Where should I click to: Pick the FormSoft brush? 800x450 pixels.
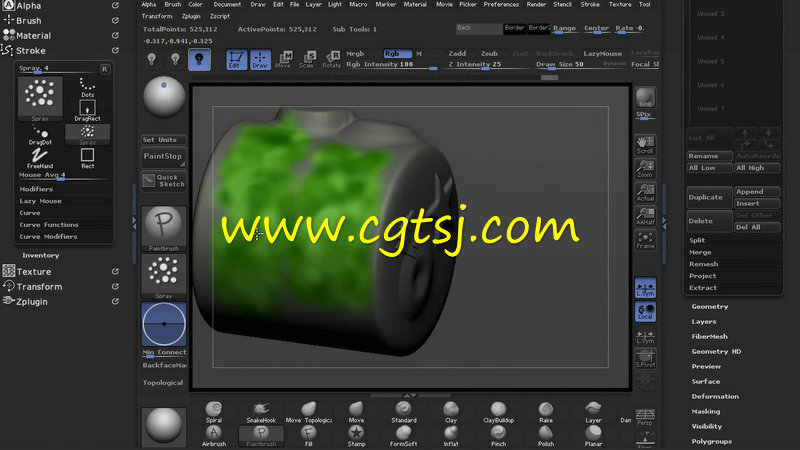pyautogui.click(x=404, y=436)
